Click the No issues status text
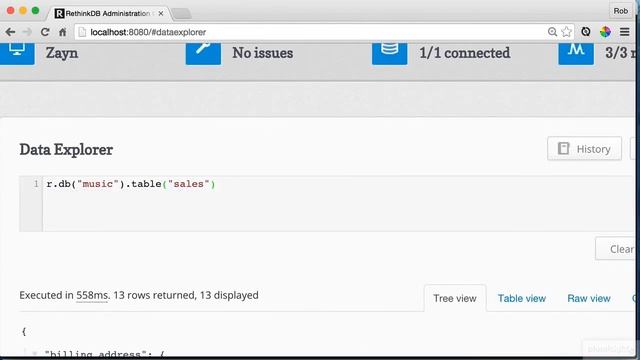Image resolution: width=640 pixels, height=360 pixels. (262, 53)
